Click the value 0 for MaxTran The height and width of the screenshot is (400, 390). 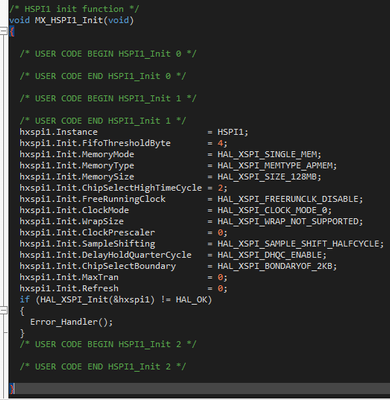(x=220, y=277)
